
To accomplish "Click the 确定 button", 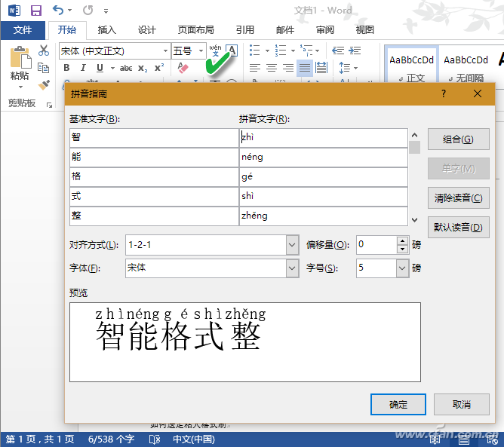I will 398,404.
